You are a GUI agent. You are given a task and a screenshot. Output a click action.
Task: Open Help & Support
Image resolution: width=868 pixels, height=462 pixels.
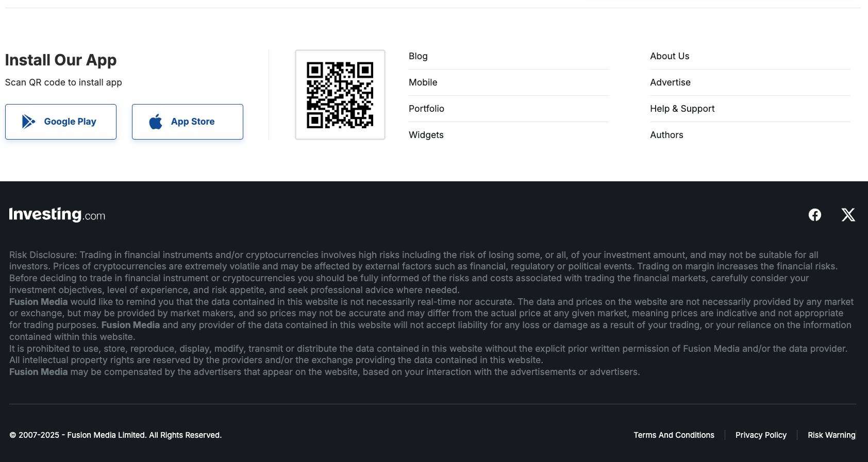[x=682, y=109]
